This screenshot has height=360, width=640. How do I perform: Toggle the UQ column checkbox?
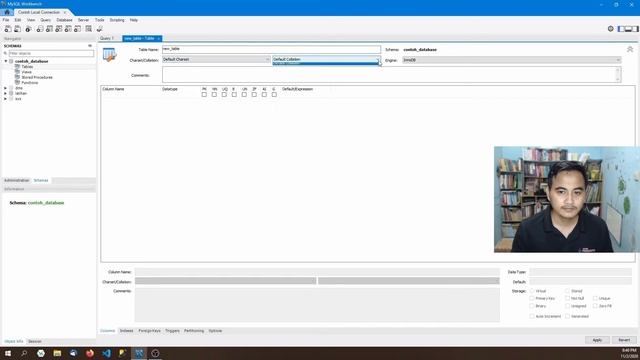tap(224, 94)
